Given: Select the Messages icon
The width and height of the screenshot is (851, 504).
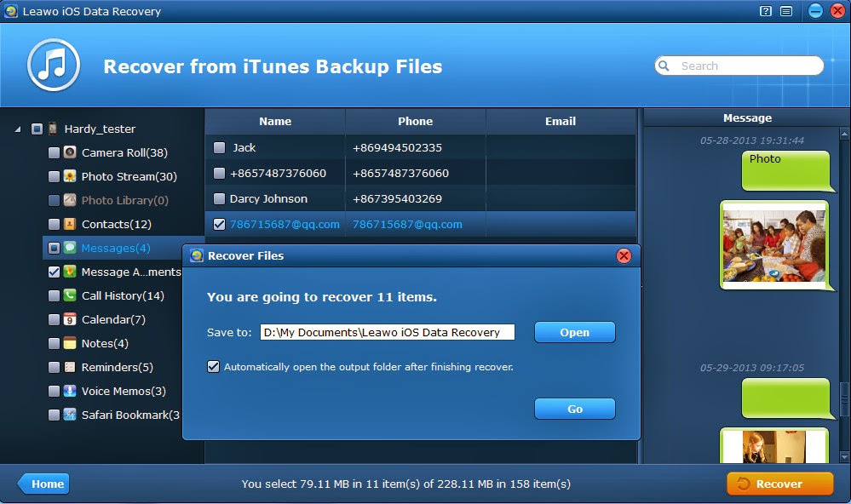Looking at the screenshot, I should coord(68,248).
